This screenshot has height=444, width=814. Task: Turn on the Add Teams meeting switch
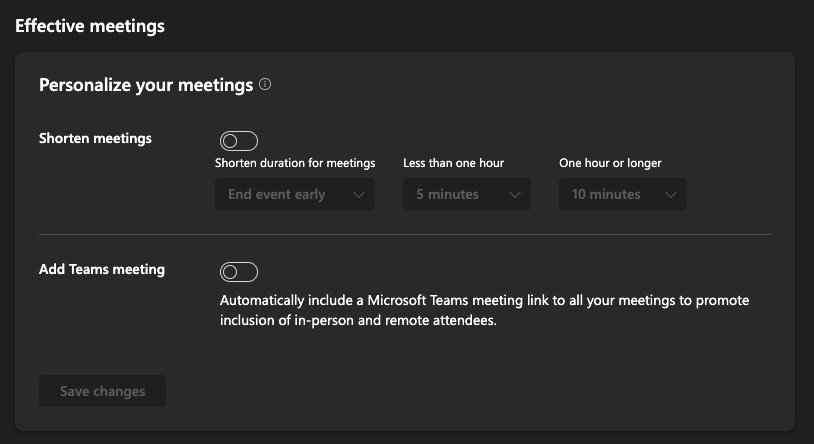(x=239, y=272)
